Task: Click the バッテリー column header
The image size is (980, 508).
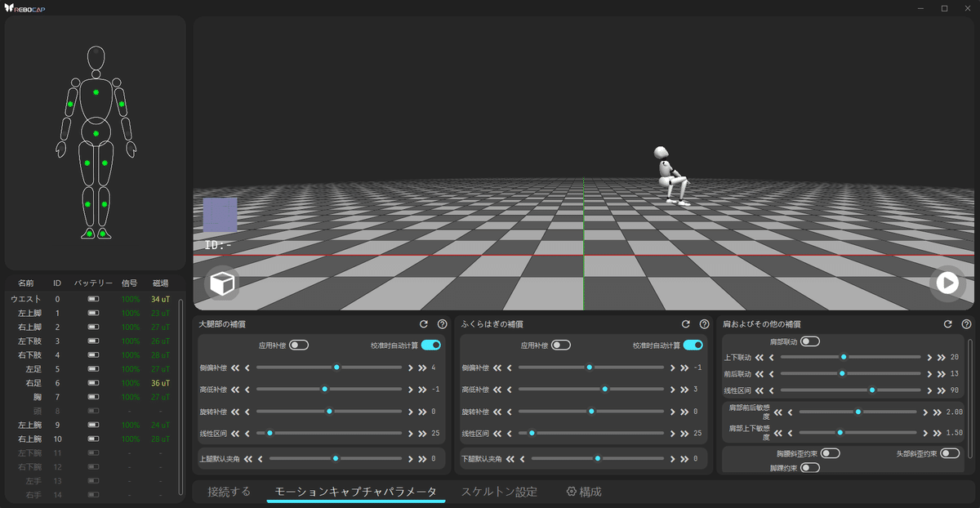Action: pyautogui.click(x=93, y=283)
